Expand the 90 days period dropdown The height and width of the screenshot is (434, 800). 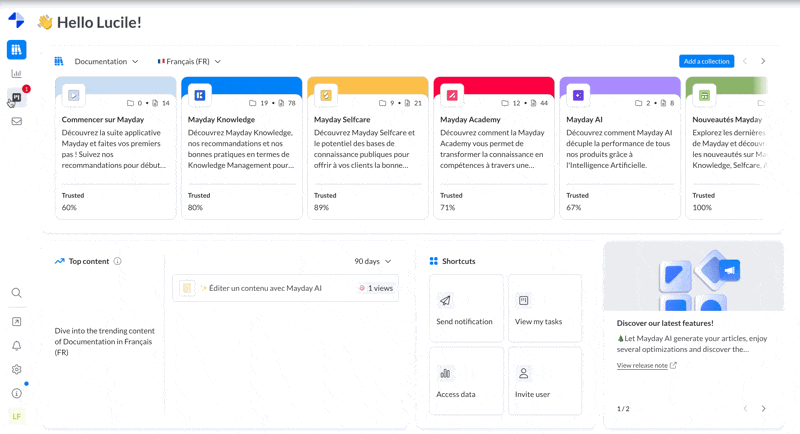(373, 262)
